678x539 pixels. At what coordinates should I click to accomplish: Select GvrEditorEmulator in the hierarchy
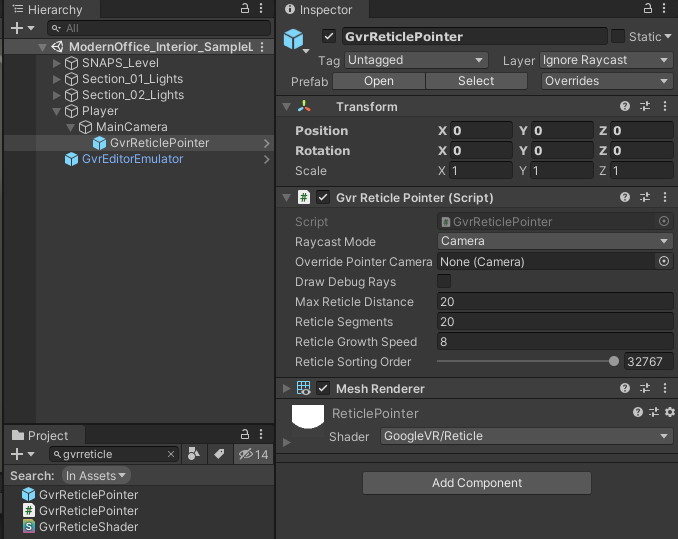(132, 159)
